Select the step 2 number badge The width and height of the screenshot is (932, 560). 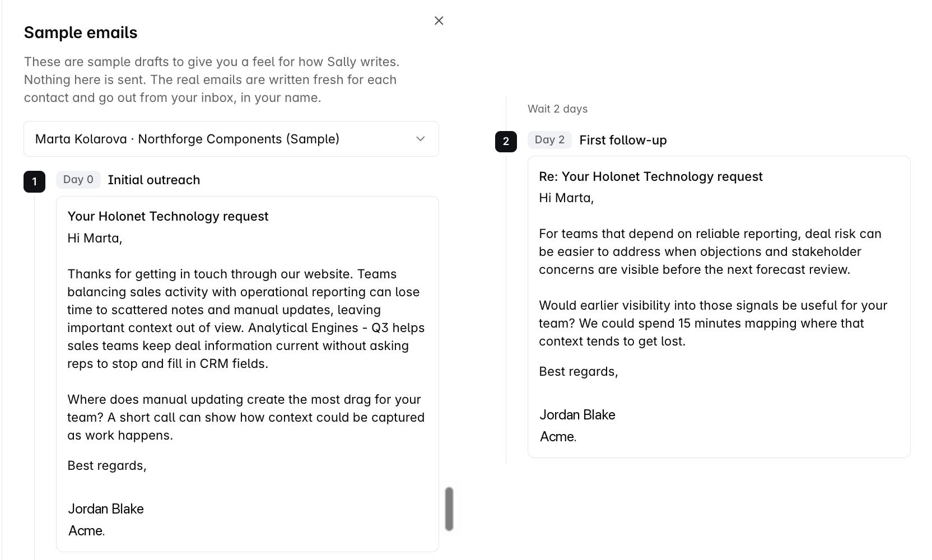[x=506, y=141]
